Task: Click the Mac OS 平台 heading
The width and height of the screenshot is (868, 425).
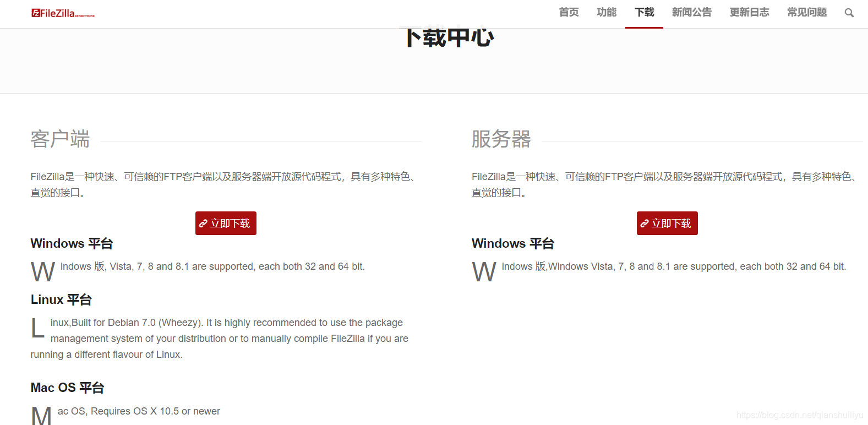Action: click(x=67, y=388)
